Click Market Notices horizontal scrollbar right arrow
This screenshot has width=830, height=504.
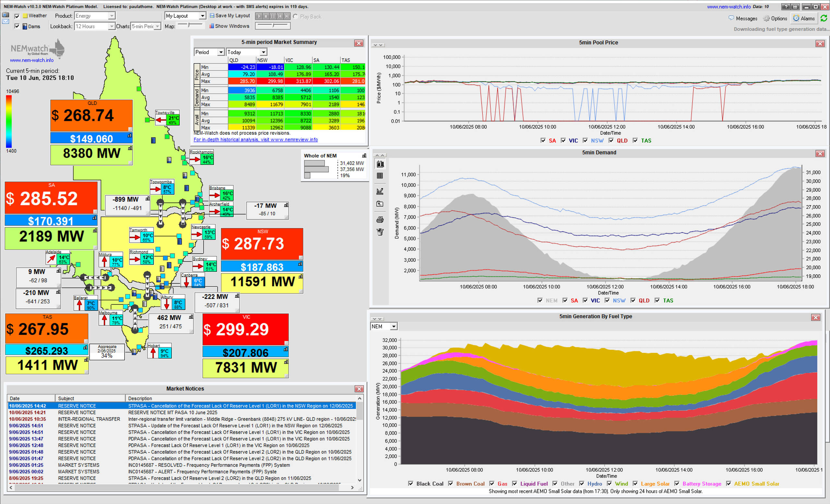(352, 487)
